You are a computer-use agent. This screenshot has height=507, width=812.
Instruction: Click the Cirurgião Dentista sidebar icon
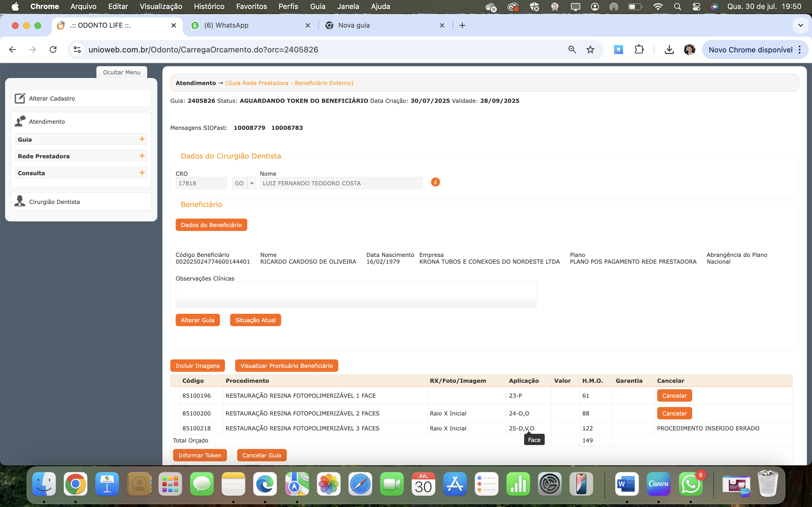point(20,201)
